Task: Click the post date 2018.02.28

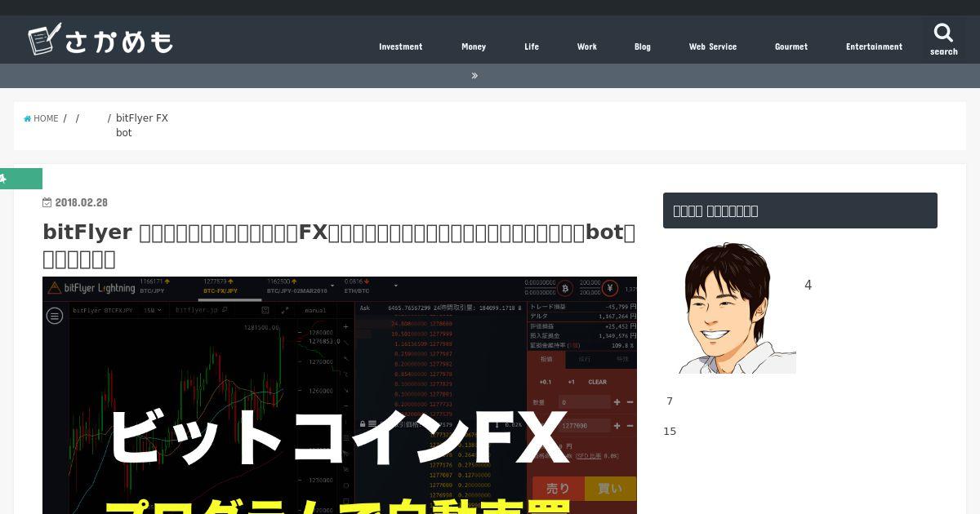Action: (81, 202)
